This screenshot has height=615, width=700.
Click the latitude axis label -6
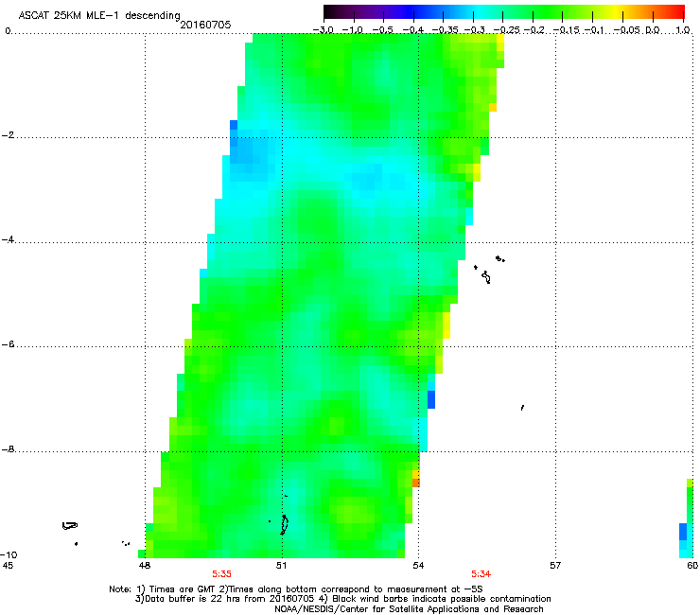8,344
